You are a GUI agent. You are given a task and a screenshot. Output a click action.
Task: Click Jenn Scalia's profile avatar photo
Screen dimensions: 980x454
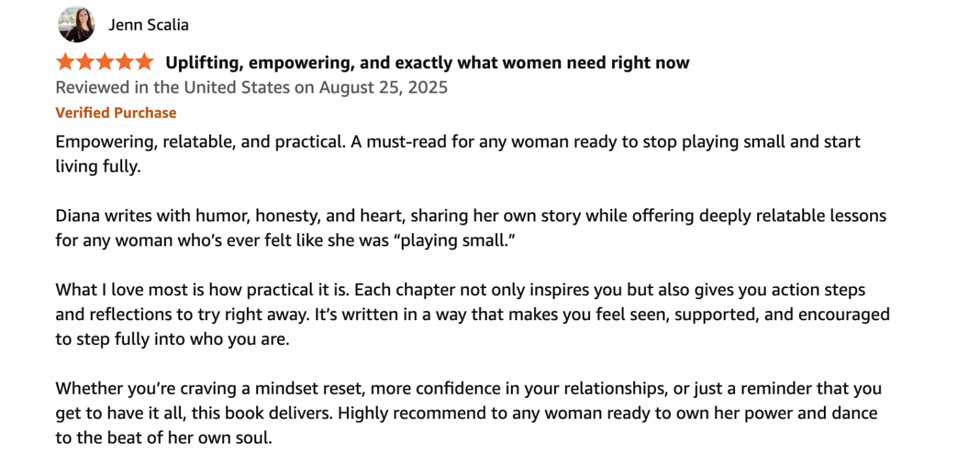pyautogui.click(x=76, y=24)
